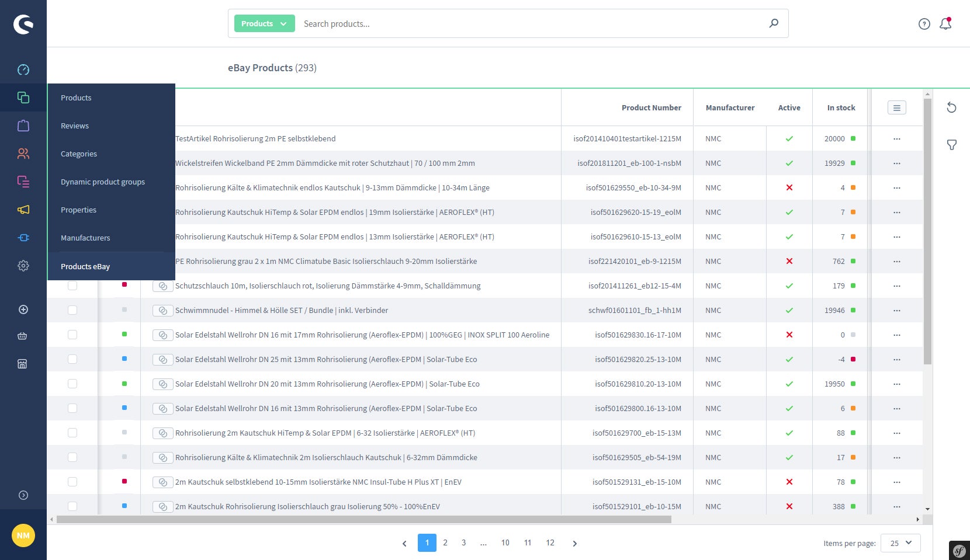Select checkbox for Solar Edelstahl DN 16 13mm row
The image size is (970, 560).
(72, 408)
